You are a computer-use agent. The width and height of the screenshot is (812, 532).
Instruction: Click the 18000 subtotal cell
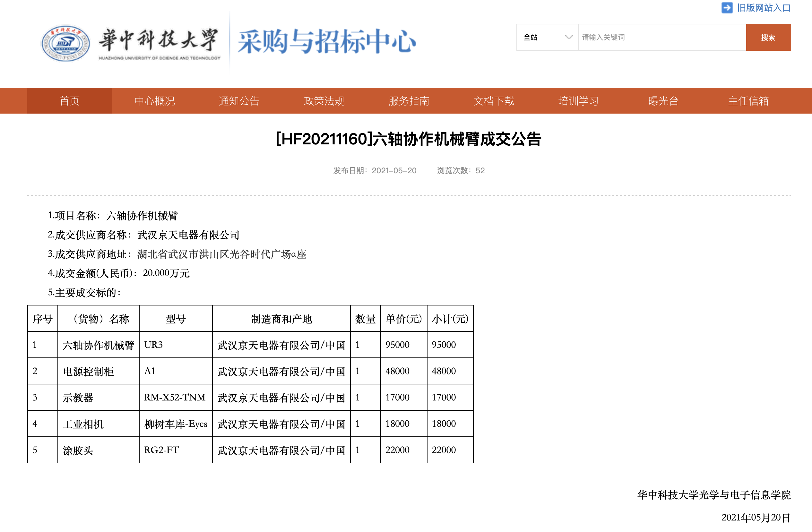click(450, 424)
